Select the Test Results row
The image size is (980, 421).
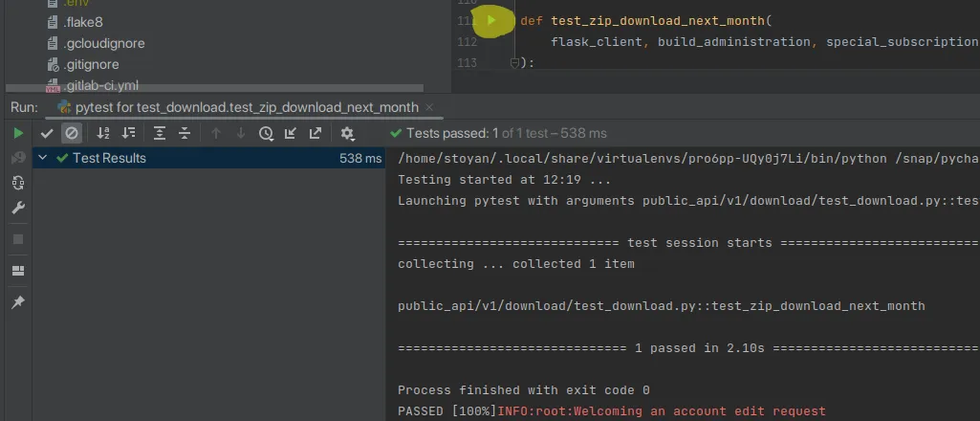click(109, 158)
